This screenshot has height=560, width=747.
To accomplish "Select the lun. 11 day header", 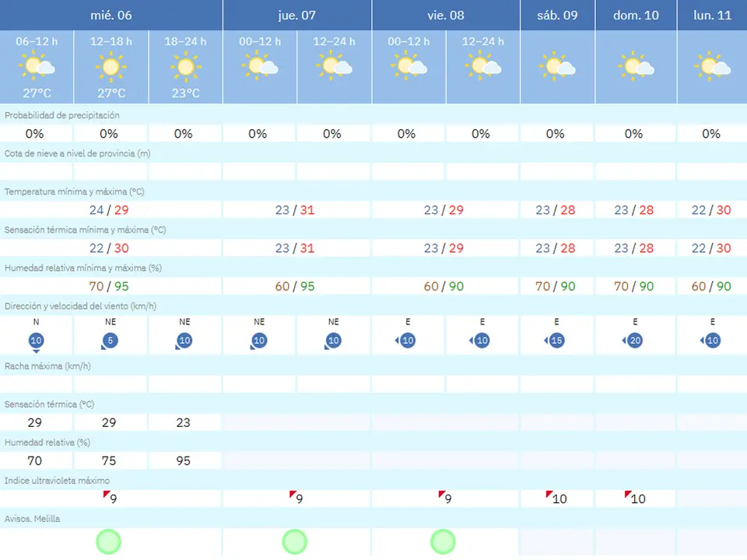I will click(x=712, y=16).
